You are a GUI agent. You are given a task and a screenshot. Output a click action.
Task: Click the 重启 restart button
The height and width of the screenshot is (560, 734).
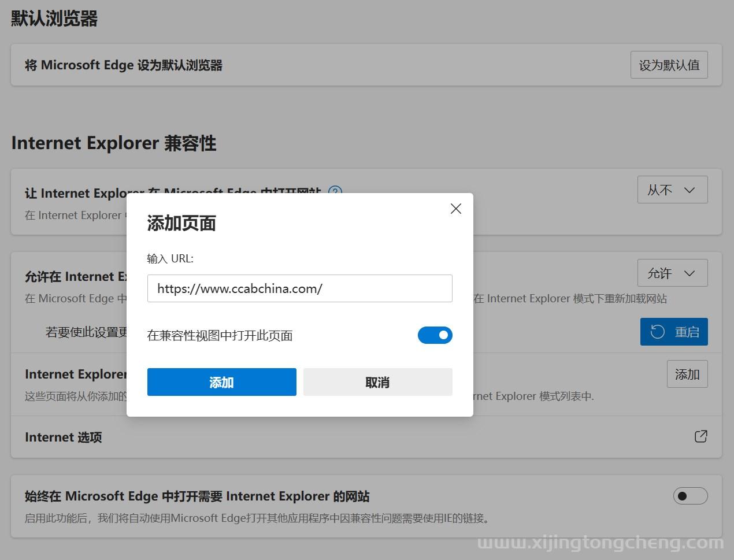674,332
